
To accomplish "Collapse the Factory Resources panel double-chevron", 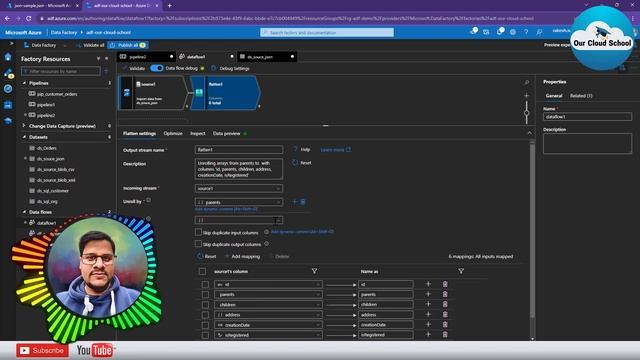I will [107, 59].
